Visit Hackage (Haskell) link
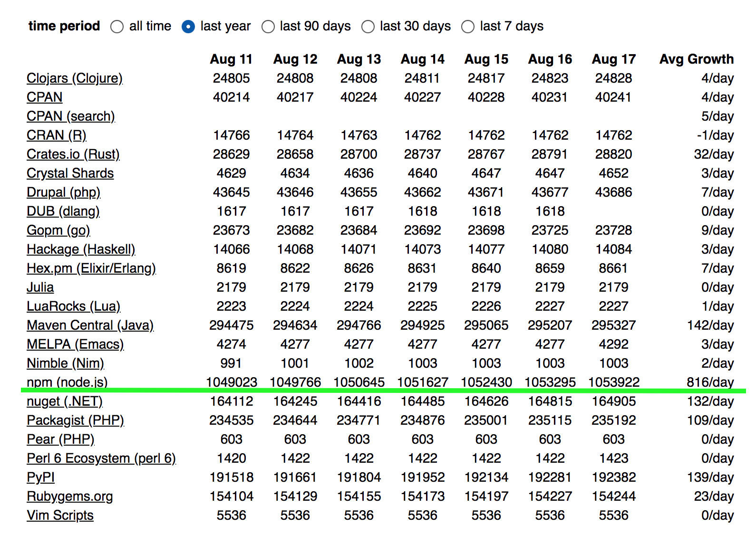 click(81, 249)
